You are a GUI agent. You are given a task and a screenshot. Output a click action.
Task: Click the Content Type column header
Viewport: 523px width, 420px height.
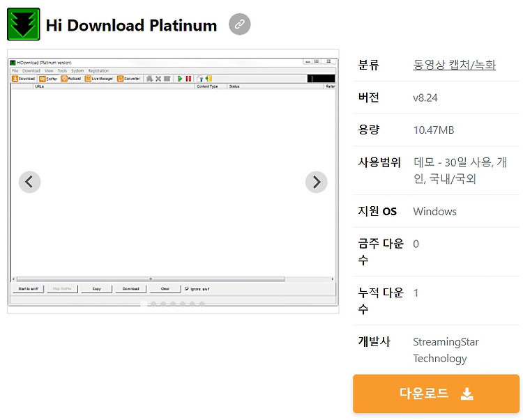tap(211, 86)
